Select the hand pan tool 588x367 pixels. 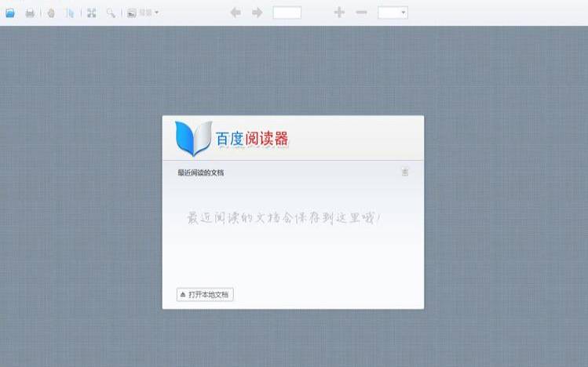[x=51, y=13]
